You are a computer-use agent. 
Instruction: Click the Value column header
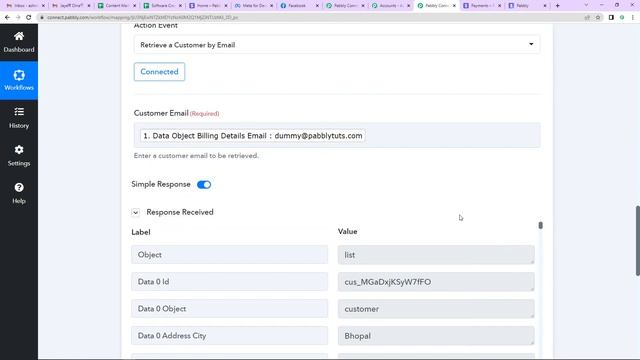point(348,231)
